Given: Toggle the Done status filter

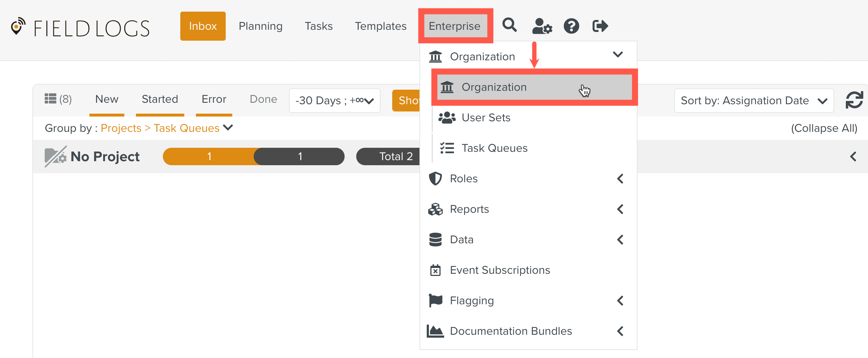Looking at the screenshot, I should click(x=263, y=99).
